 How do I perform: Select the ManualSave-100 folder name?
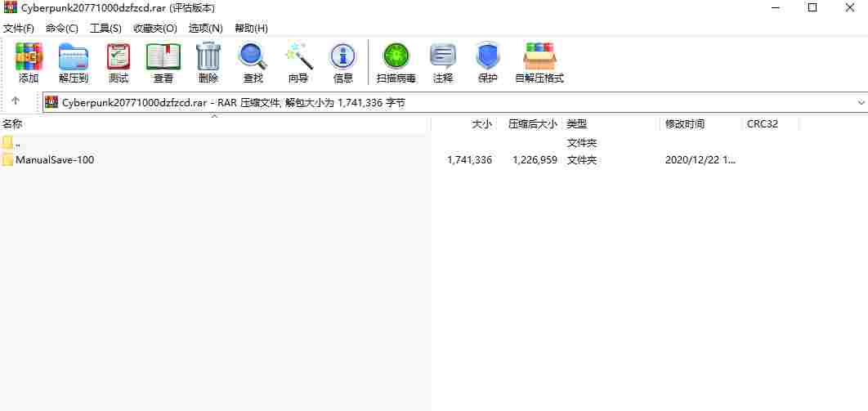pos(55,160)
